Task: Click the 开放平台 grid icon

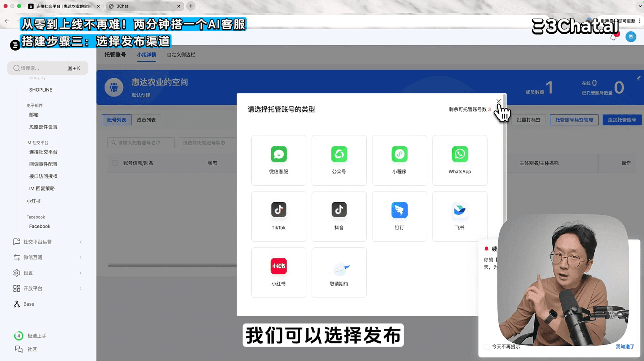Action: [17, 288]
